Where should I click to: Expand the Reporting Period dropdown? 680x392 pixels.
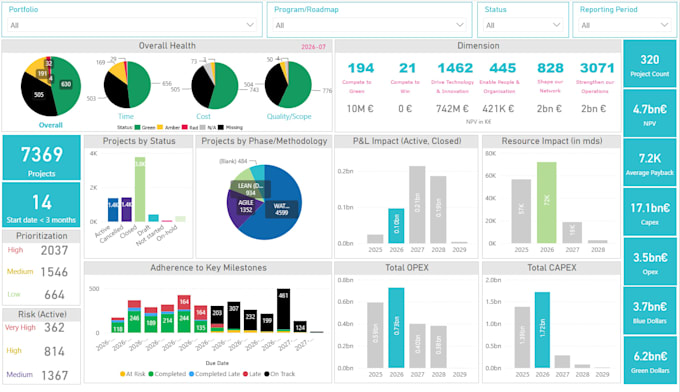(x=625, y=25)
